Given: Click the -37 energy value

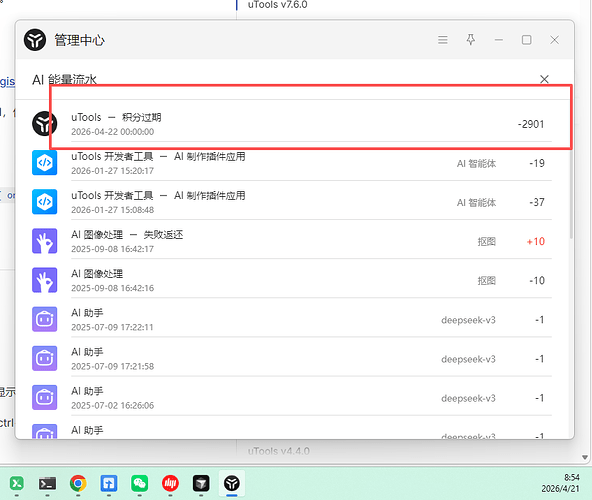Looking at the screenshot, I should tap(537, 202).
